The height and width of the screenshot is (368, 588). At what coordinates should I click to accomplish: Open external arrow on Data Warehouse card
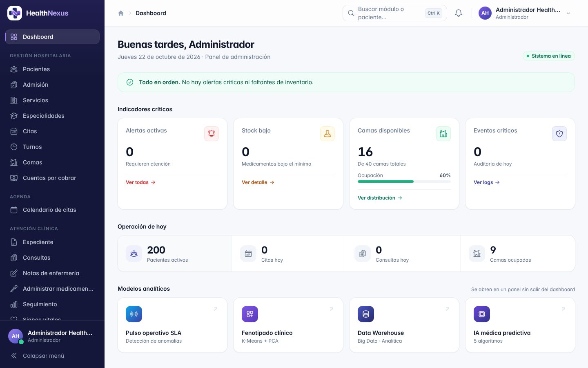point(448,309)
